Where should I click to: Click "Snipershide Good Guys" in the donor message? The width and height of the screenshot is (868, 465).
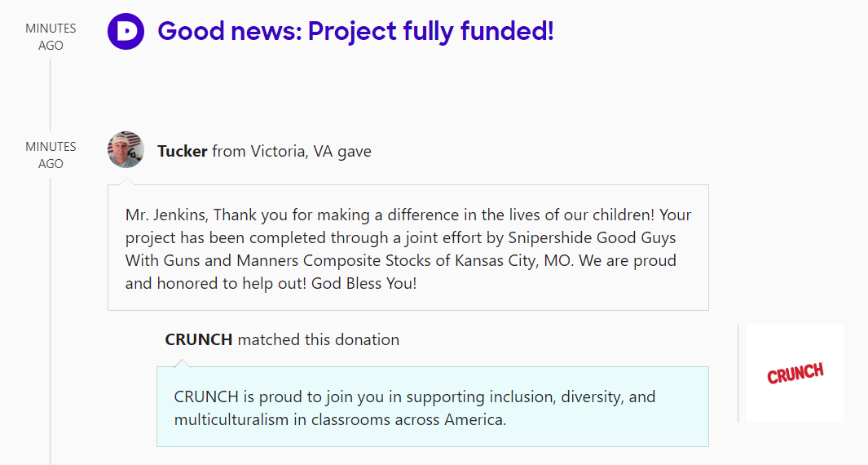(x=592, y=238)
